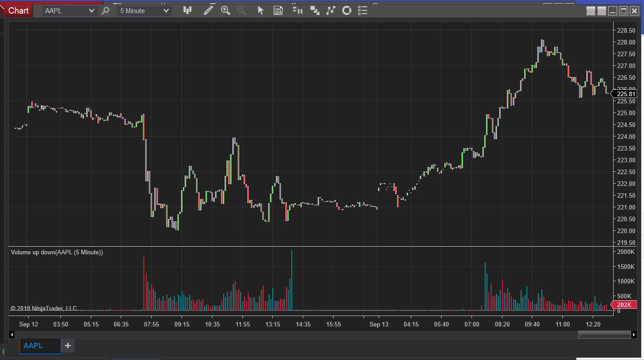644x360 pixels.
Task: Click the 220.50 price axis label
Action: (626, 219)
